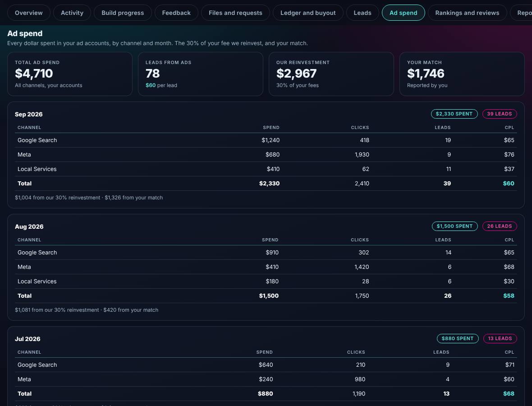The image size is (532, 406).
Task: Select the Ledger and buyout tab
Action: tap(308, 13)
